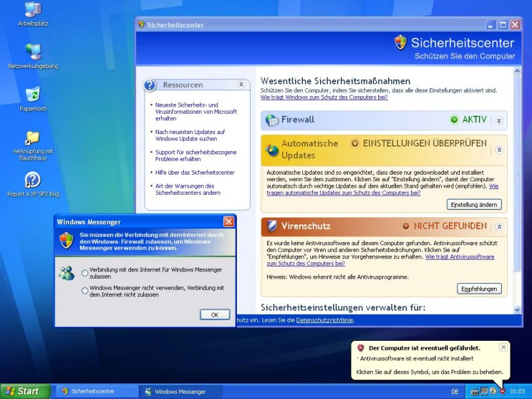Click the gray network computers tray icon
This screenshot has width=532, height=399.
pos(484,392)
